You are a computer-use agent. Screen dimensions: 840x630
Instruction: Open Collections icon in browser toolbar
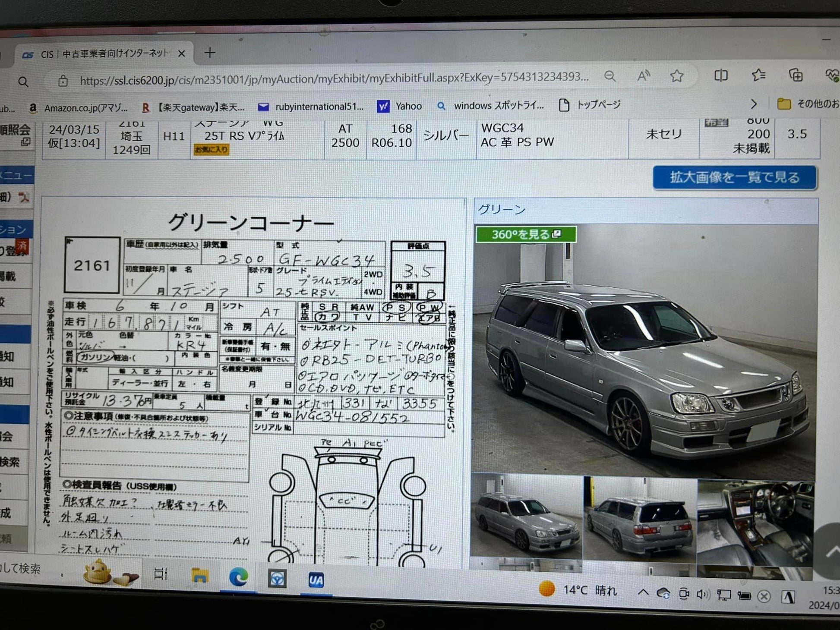pos(796,76)
